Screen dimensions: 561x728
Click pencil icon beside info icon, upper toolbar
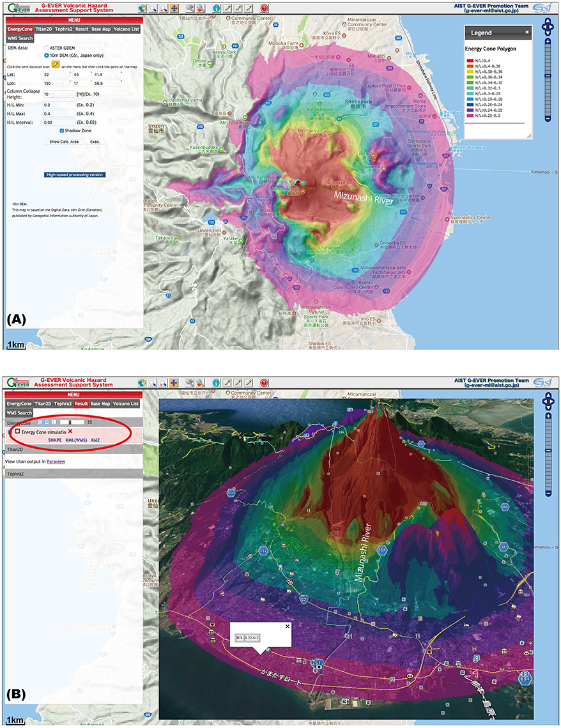227,8
